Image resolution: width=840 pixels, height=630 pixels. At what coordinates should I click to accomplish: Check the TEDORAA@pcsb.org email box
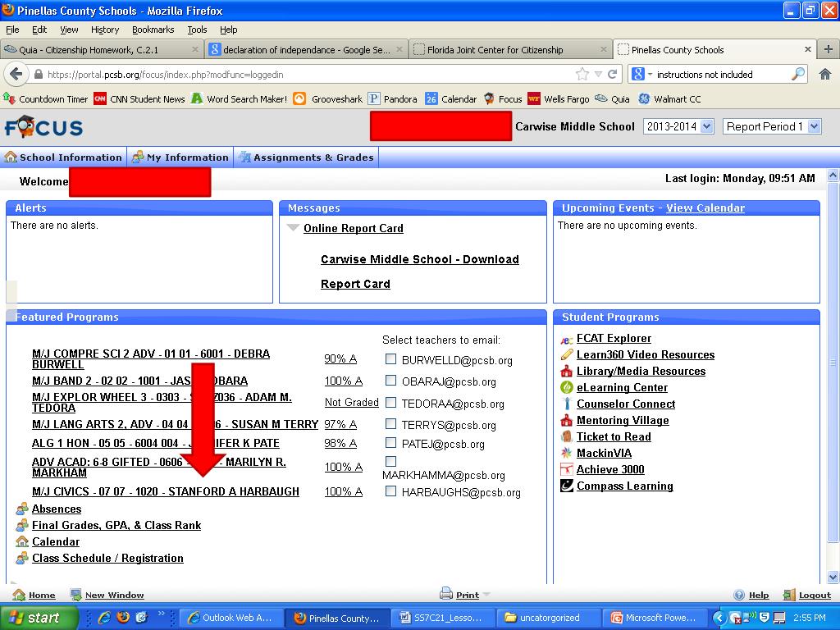pos(391,402)
